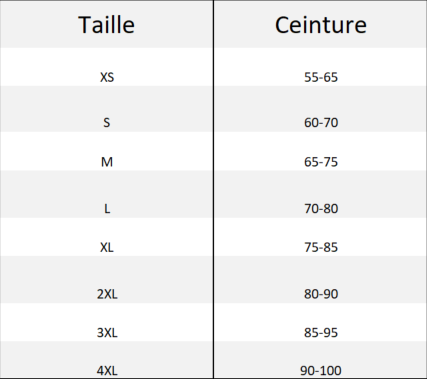Click the Taille column header
Screen dimensions: 427x379
click(x=107, y=25)
